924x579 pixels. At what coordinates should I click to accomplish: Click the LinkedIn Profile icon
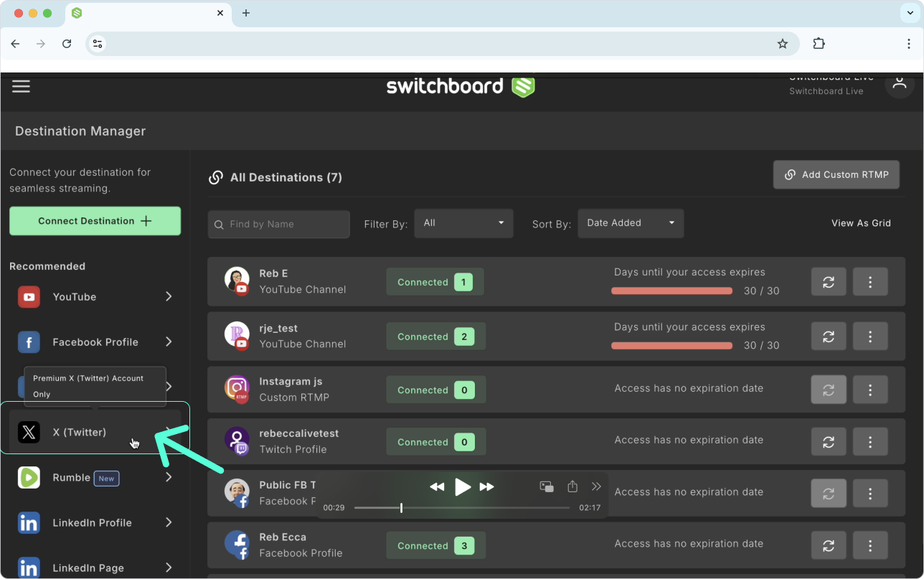point(29,523)
